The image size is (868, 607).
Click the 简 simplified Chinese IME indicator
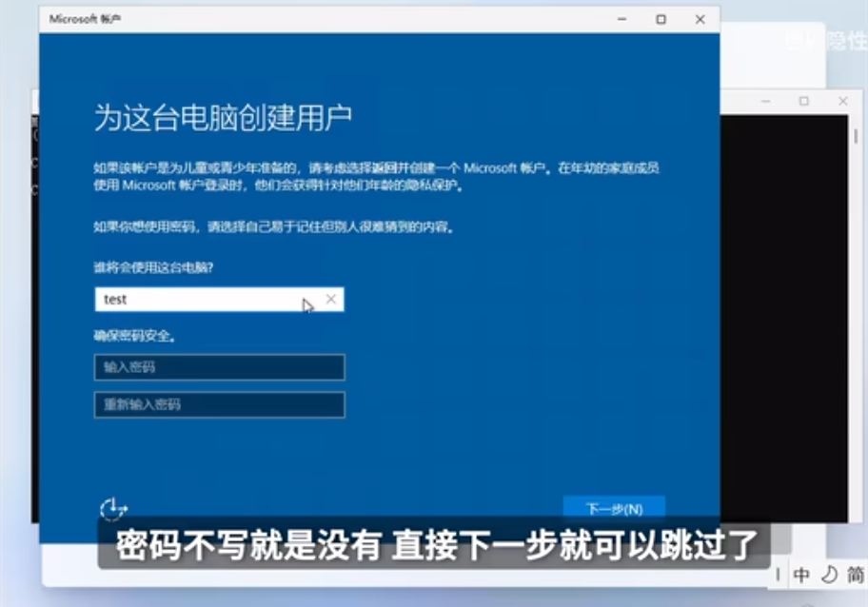coord(856,575)
